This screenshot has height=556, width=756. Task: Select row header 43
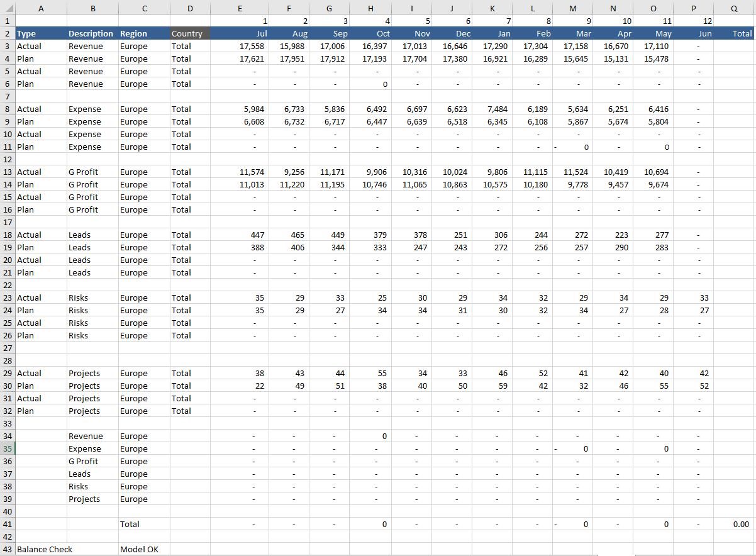pos(8,549)
